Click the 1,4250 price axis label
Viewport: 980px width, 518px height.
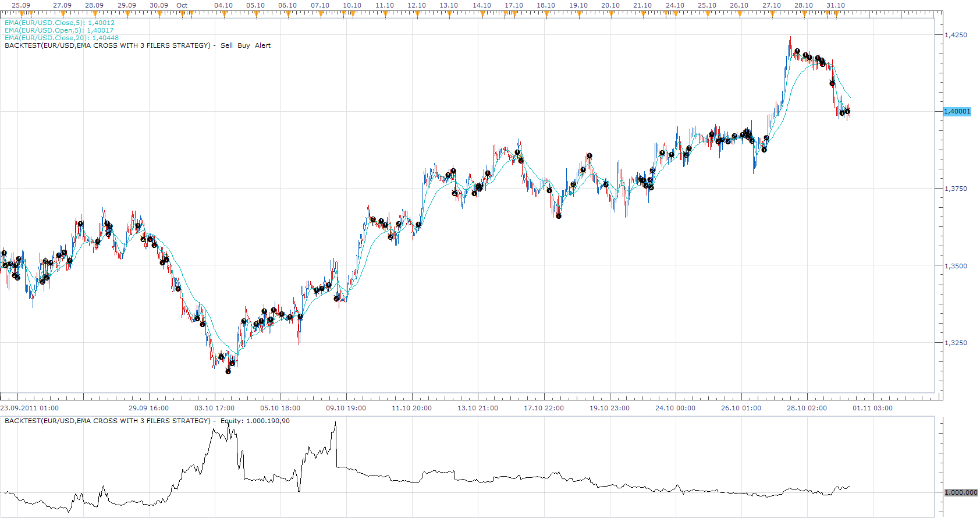(956, 35)
